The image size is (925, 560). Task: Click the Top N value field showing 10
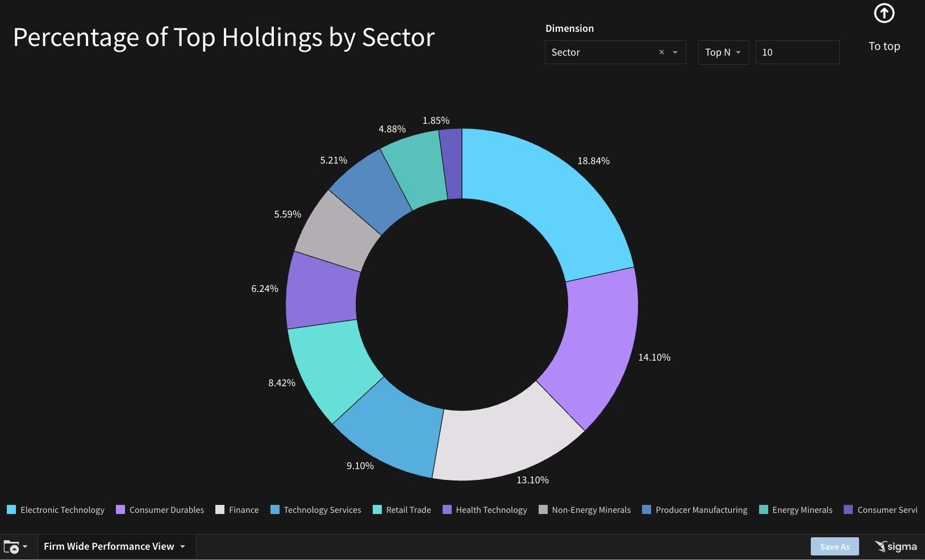[797, 52]
